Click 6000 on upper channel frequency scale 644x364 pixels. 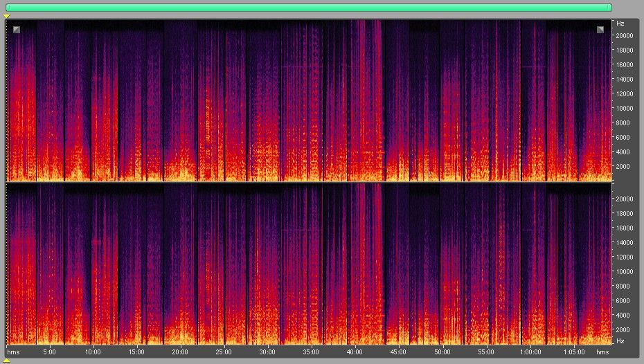click(x=623, y=138)
